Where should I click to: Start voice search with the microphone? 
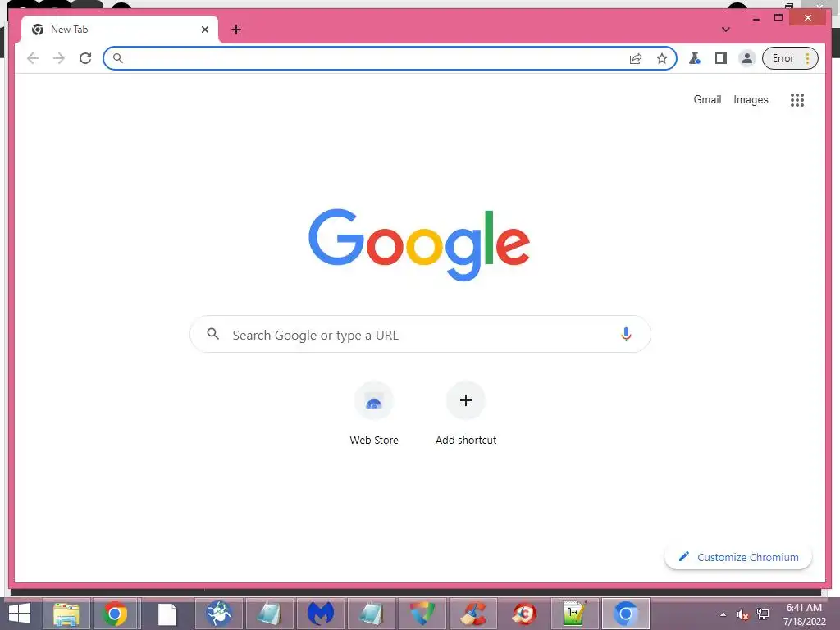626,335
